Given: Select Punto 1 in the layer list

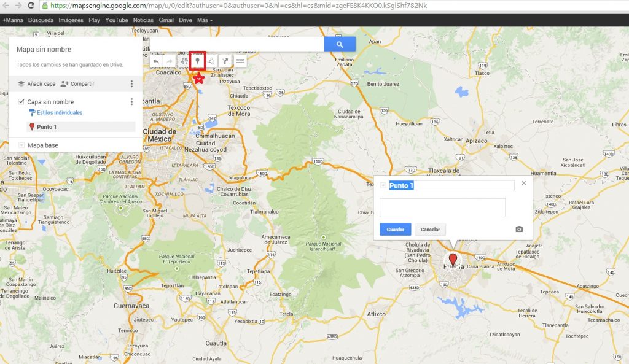Looking at the screenshot, I should pyautogui.click(x=46, y=127).
